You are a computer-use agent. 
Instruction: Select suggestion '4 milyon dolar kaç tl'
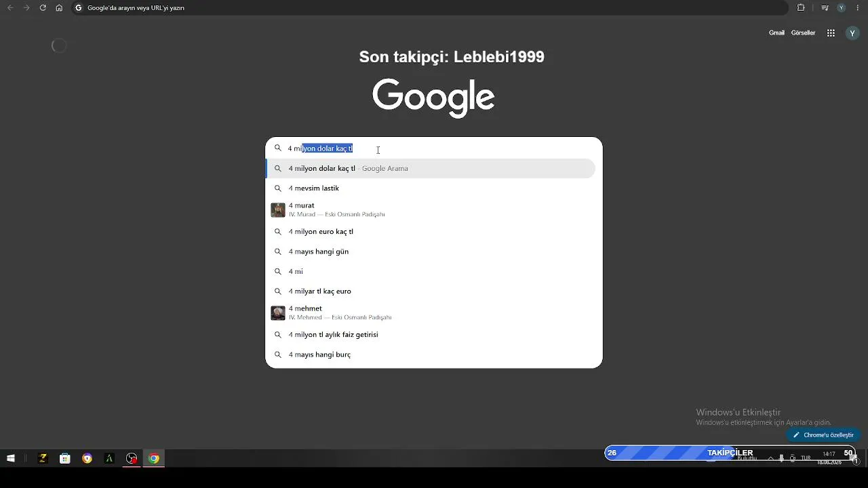(x=431, y=168)
